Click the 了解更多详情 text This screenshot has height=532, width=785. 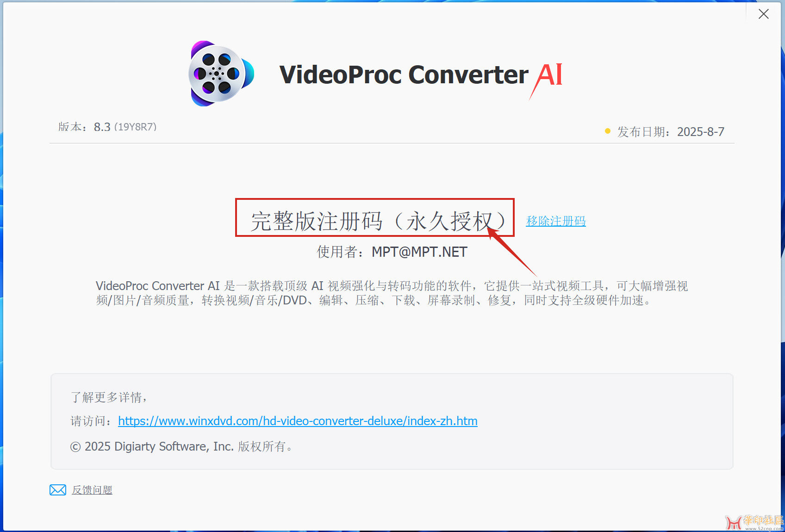109,397
